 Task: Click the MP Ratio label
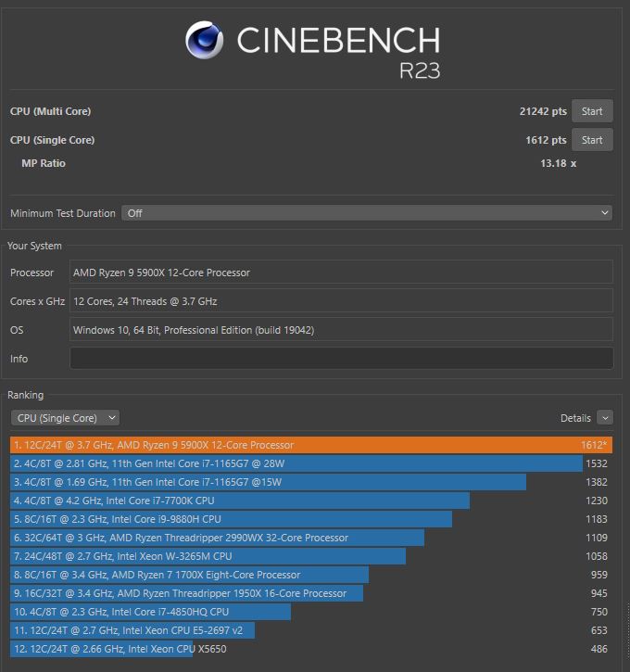click(x=44, y=163)
